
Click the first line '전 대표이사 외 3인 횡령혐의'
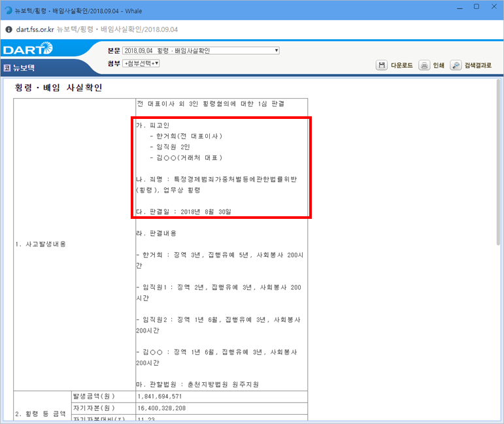[210, 104]
